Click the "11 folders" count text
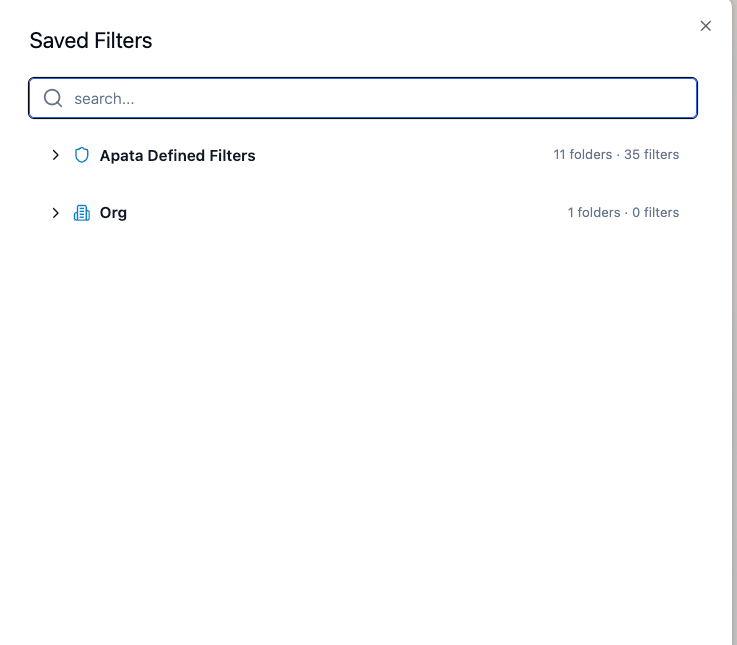The width and height of the screenshot is (737, 645). (582, 155)
